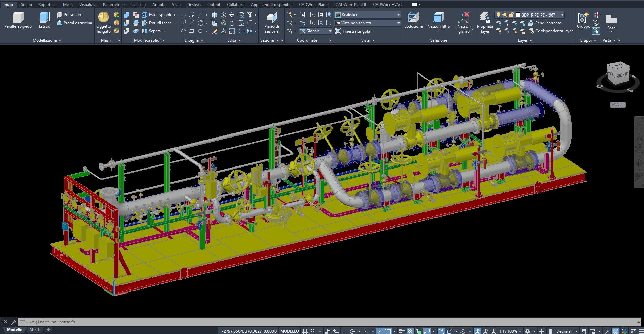This screenshot has height=334, width=644.
Task: Switch to the Superficie ribbon tab
Action: point(47,5)
